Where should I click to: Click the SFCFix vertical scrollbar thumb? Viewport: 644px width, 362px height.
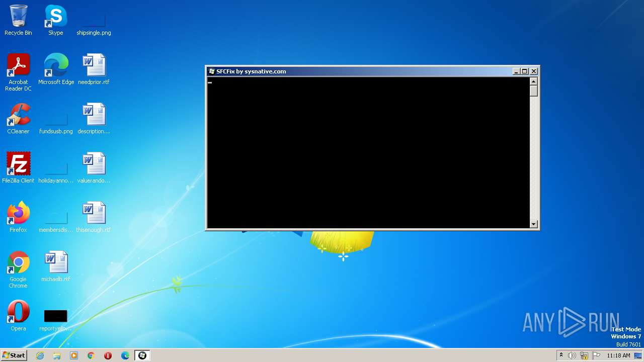pyautogui.click(x=534, y=91)
